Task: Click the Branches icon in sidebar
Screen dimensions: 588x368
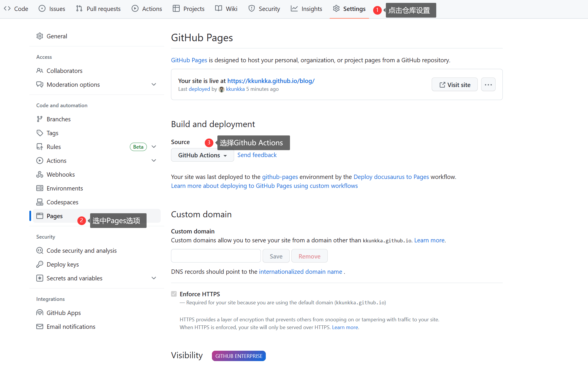Action: [40, 119]
